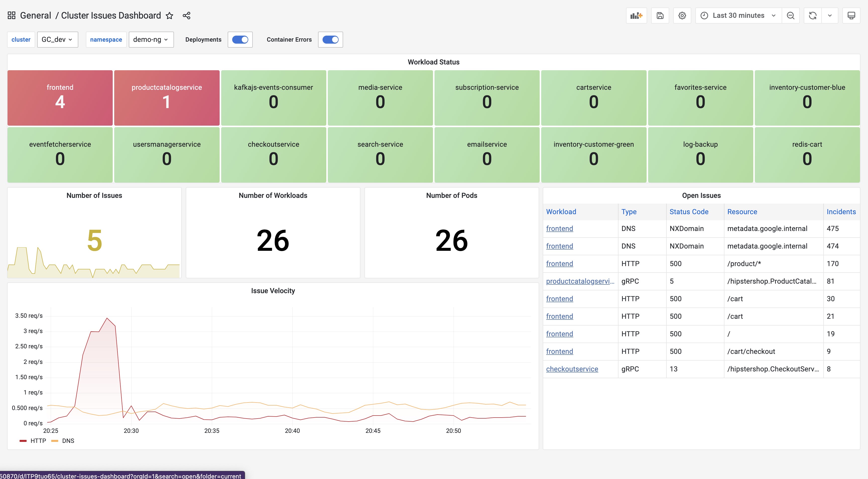Toggle the Container Errors switch
This screenshot has height=479, width=868.
click(x=330, y=40)
